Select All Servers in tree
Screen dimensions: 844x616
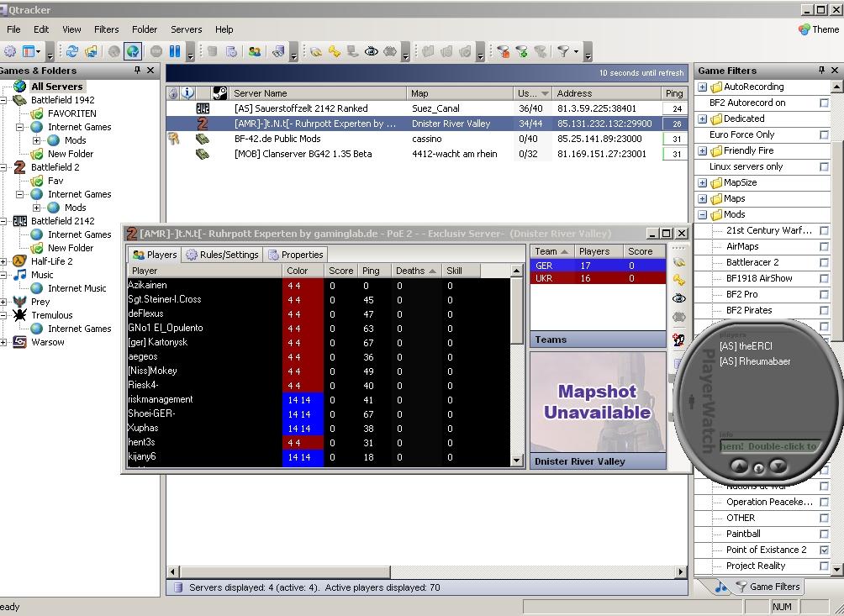pos(56,87)
